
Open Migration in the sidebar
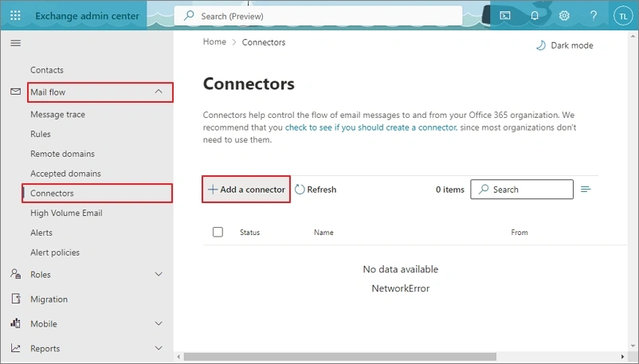(49, 299)
